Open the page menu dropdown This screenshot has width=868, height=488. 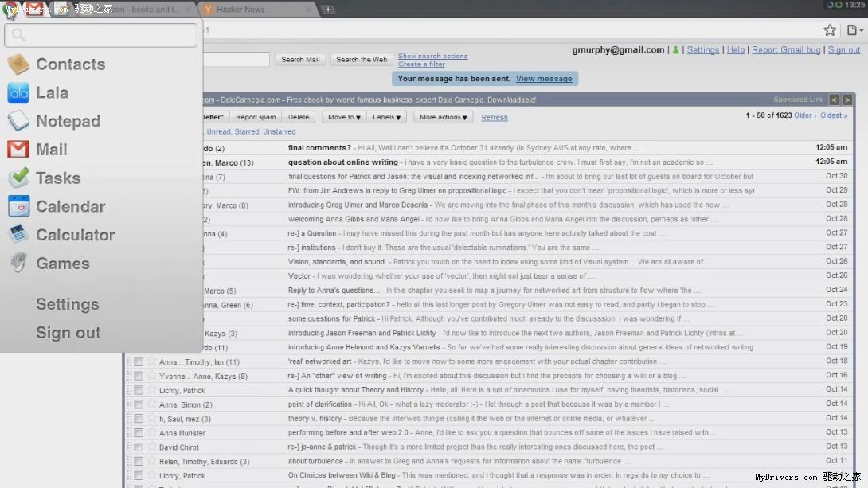click(x=854, y=30)
